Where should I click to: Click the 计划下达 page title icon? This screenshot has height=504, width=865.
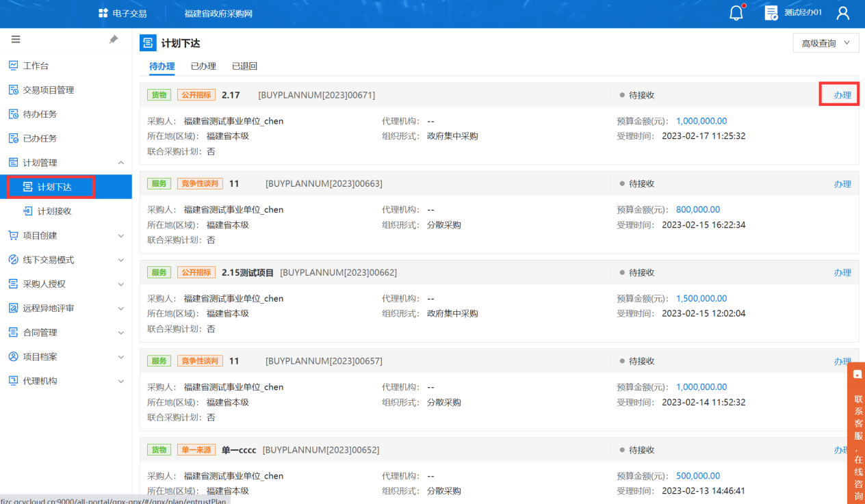click(x=148, y=43)
